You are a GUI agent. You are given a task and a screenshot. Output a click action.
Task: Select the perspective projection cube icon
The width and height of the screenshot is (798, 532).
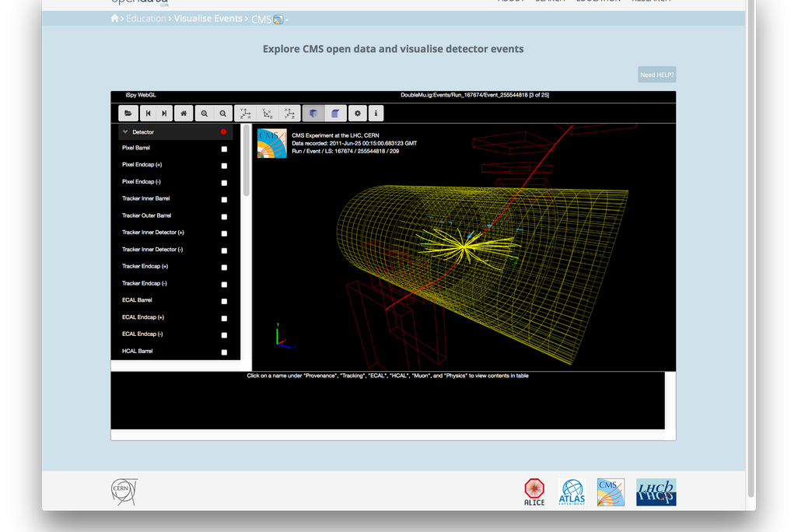click(313, 114)
